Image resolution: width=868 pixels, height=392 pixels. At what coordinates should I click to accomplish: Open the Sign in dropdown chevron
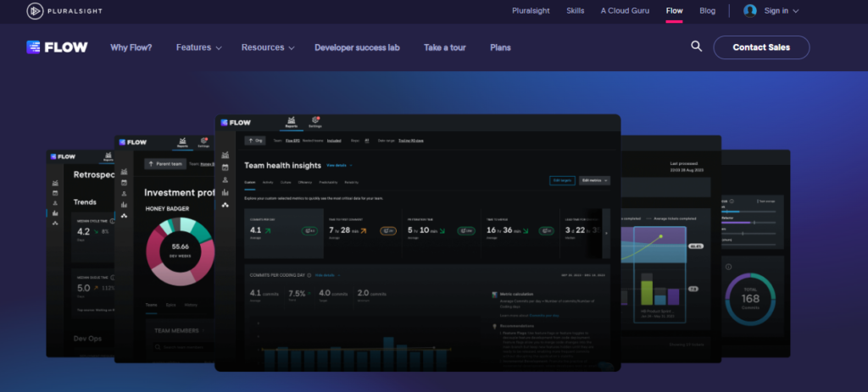click(796, 11)
